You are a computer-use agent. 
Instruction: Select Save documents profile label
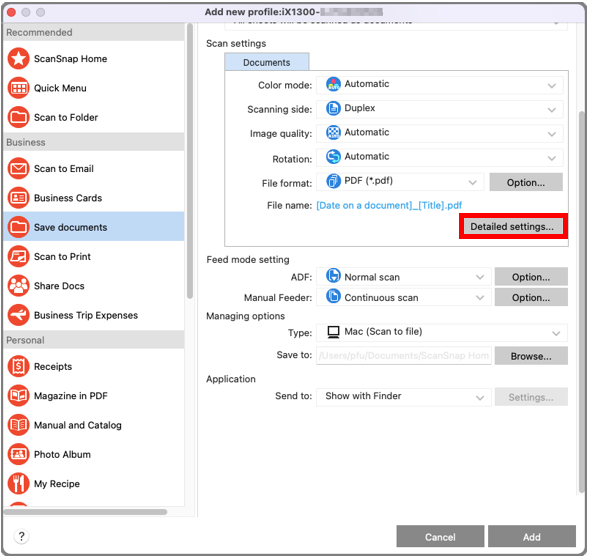(71, 227)
